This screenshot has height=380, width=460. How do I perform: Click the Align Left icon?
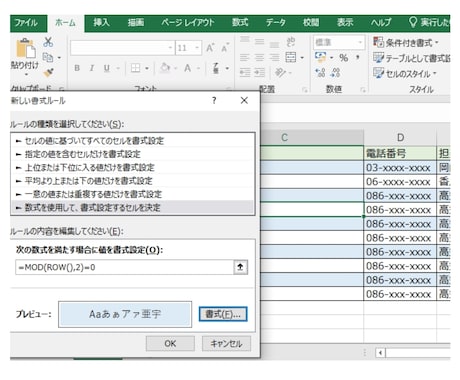point(245,57)
